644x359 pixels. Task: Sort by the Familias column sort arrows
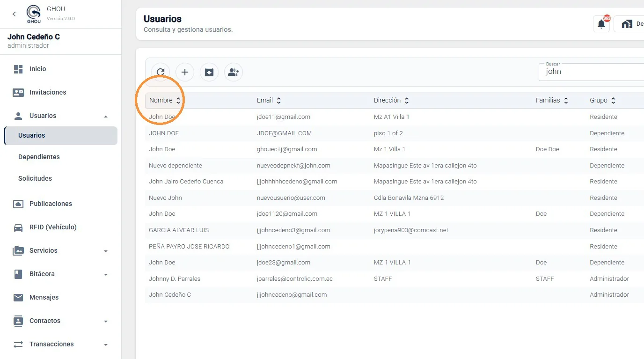(x=566, y=101)
